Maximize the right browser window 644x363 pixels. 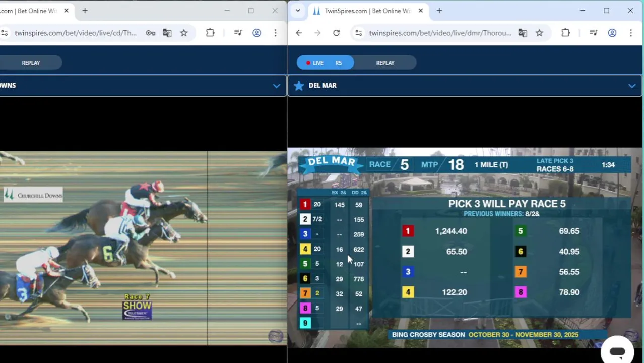click(x=606, y=11)
